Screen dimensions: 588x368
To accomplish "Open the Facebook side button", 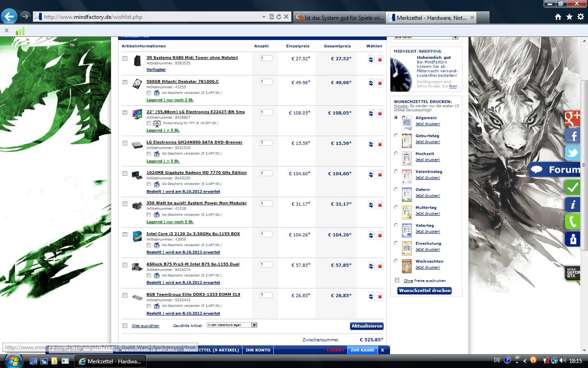I will point(572,136).
